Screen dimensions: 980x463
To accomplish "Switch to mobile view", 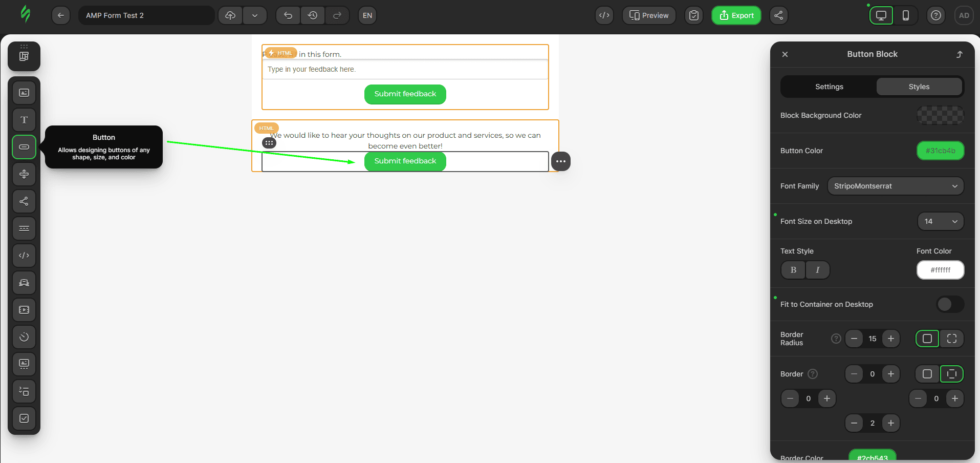I will coord(905,15).
